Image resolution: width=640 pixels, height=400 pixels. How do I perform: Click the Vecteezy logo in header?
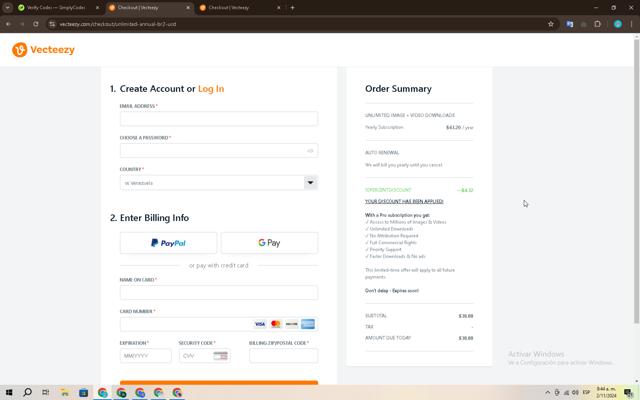coord(43,50)
